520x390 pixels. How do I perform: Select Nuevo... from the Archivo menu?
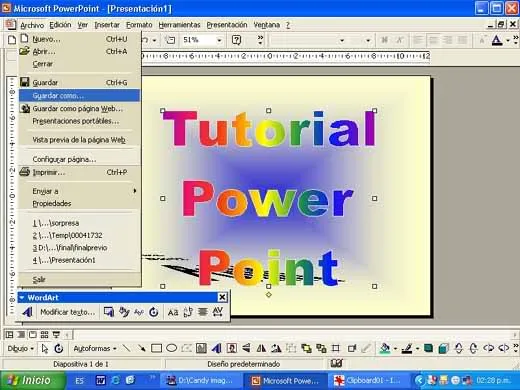[79, 39]
